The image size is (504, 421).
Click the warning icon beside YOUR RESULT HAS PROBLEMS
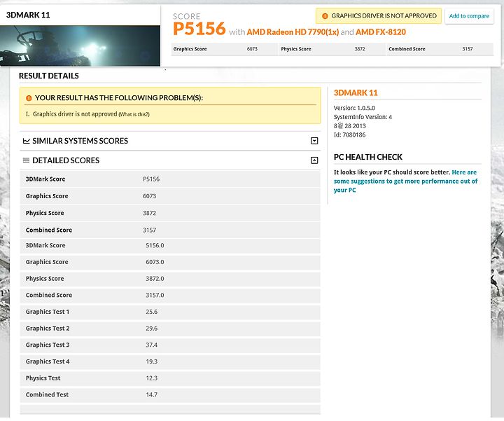tap(29, 98)
